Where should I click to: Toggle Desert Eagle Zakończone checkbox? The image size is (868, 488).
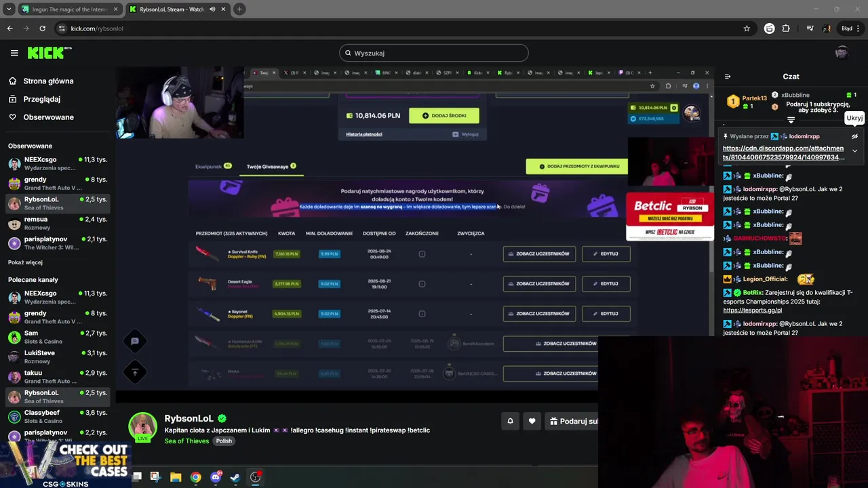(x=422, y=284)
